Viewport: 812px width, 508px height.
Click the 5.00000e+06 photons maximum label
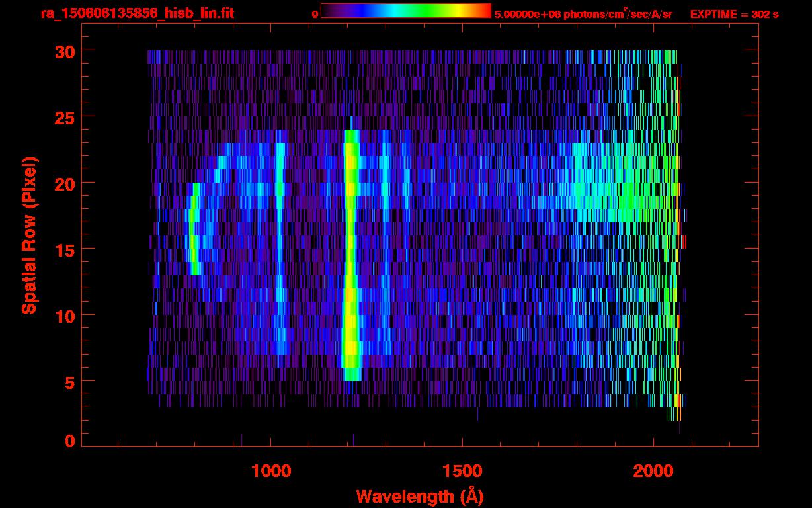click(x=583, y=14)
